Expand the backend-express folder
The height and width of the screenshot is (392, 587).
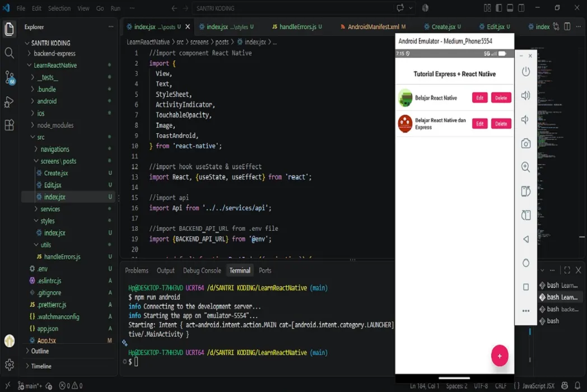point(54,54)
